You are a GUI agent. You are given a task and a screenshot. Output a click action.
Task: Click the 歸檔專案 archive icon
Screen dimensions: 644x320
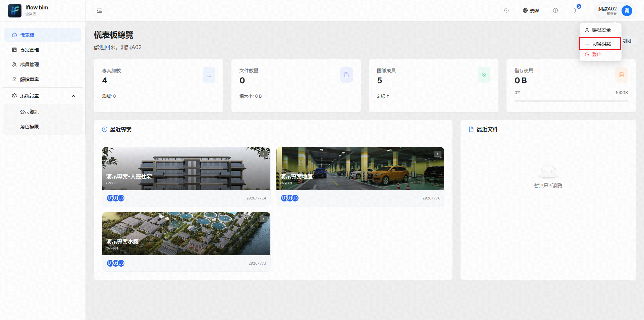pos(14,79)
